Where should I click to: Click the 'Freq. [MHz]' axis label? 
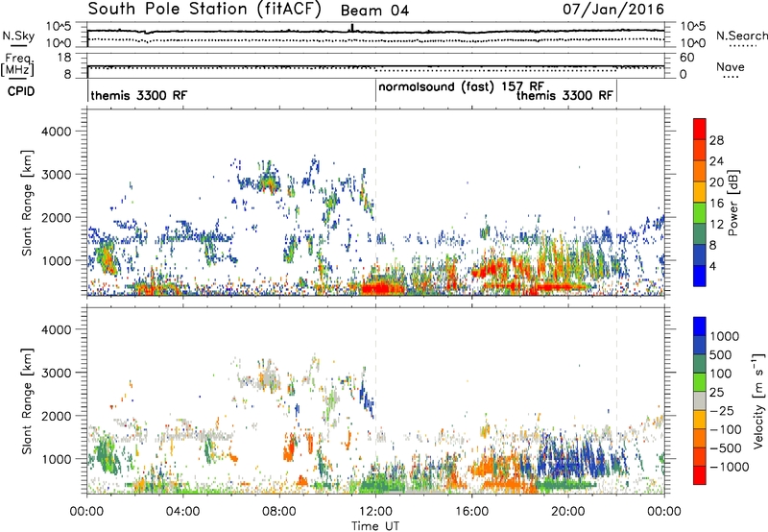(17, 65)
